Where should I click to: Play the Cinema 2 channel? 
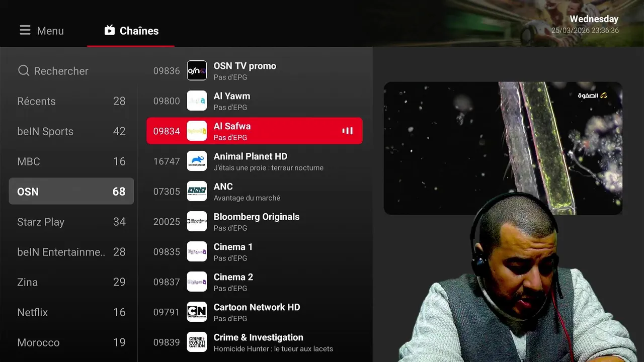[x=255, y=282]
